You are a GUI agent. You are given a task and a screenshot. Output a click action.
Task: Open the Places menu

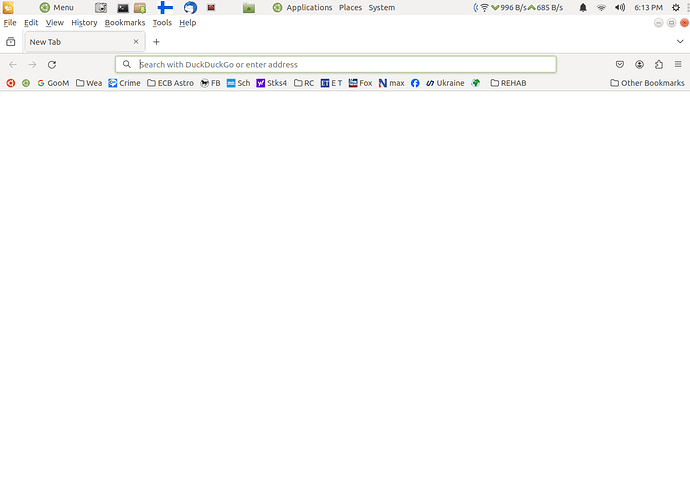350,7
